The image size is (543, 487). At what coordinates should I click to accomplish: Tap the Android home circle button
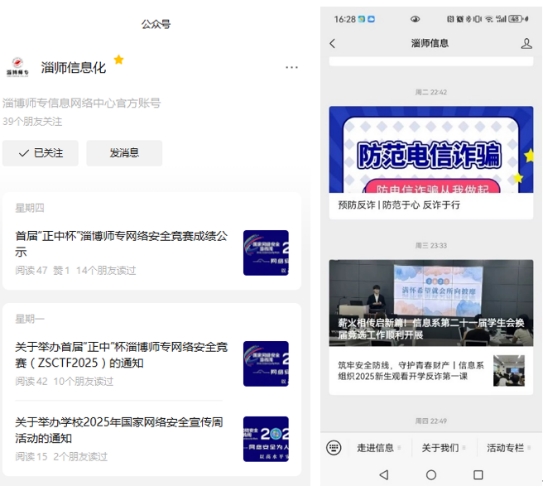tap(431, 475)
